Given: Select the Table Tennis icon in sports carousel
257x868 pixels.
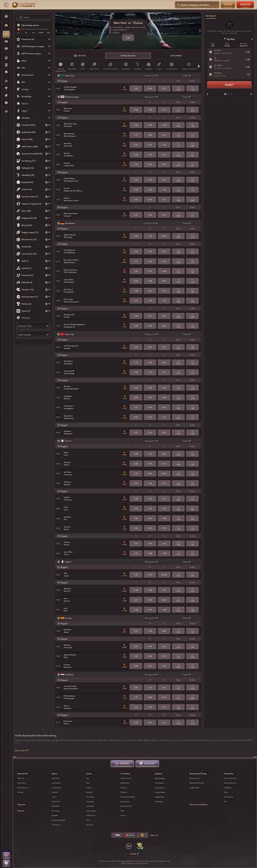Looking at the screenshot, I should click(94, 64).
